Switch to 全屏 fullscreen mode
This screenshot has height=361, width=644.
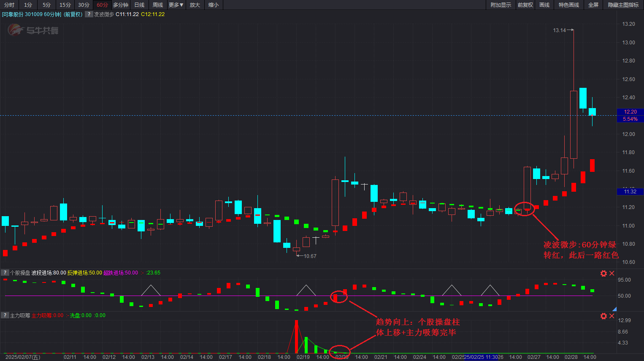(x=593, y=5)
